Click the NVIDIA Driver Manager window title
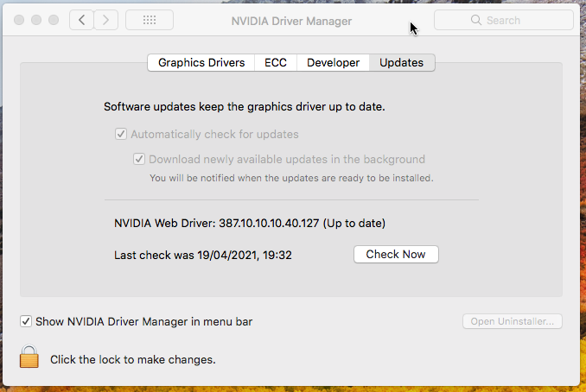Image resolution: width=586 pixels, height=392 pixels. [292, 20]
